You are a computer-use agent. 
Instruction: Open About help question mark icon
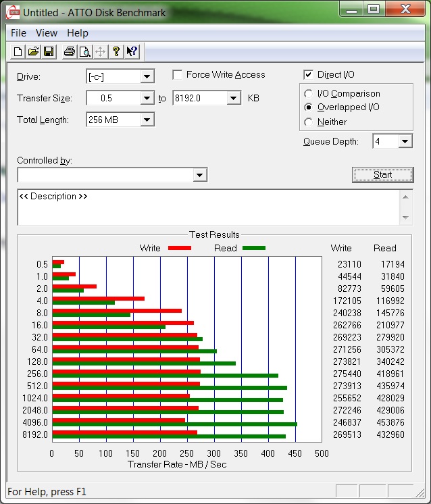pos(116,51)
